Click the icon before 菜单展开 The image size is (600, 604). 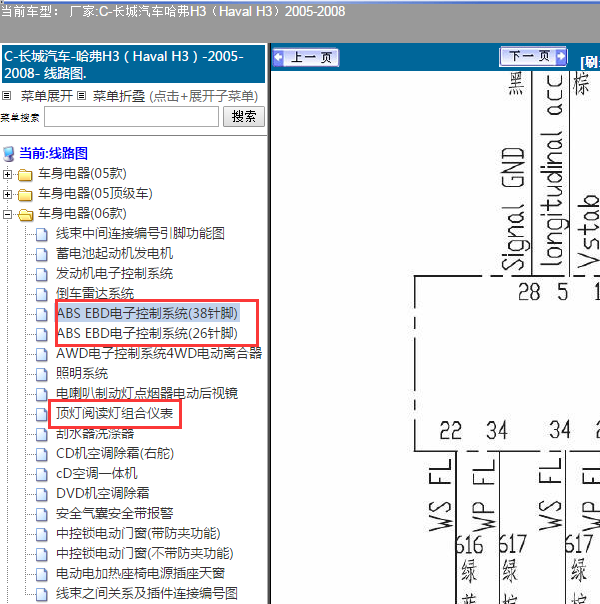click(x=7, y=96)
